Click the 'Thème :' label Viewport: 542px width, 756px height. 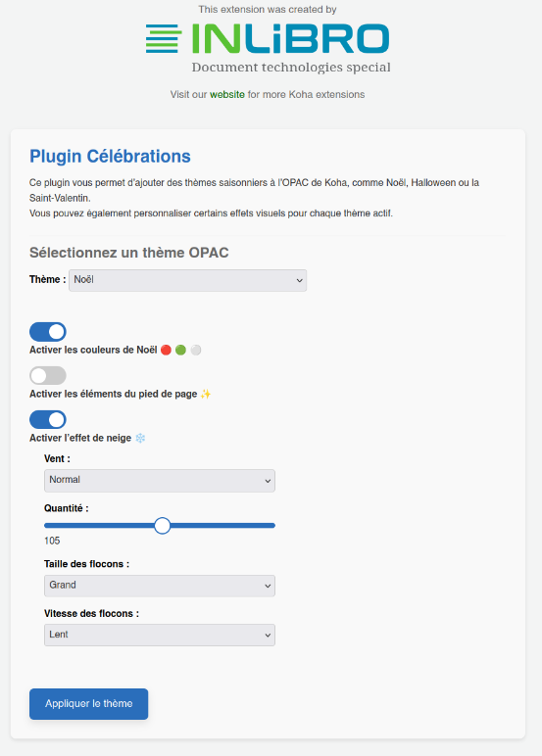tap(47, 280)
